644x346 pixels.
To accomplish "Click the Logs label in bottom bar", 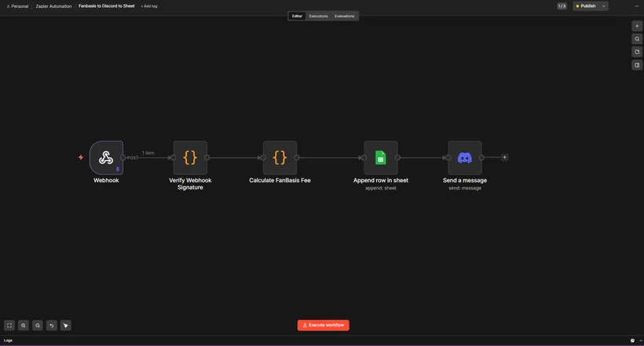I will point(8,340).
